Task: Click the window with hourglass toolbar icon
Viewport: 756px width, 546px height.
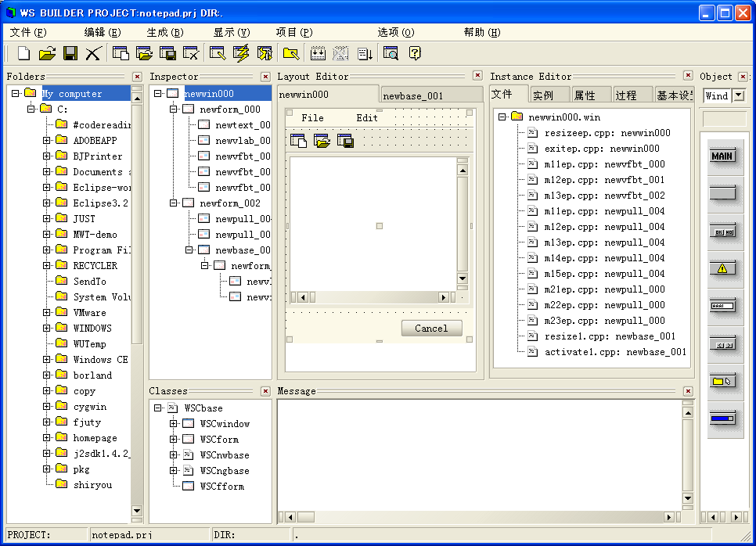Action: [265, 53]
